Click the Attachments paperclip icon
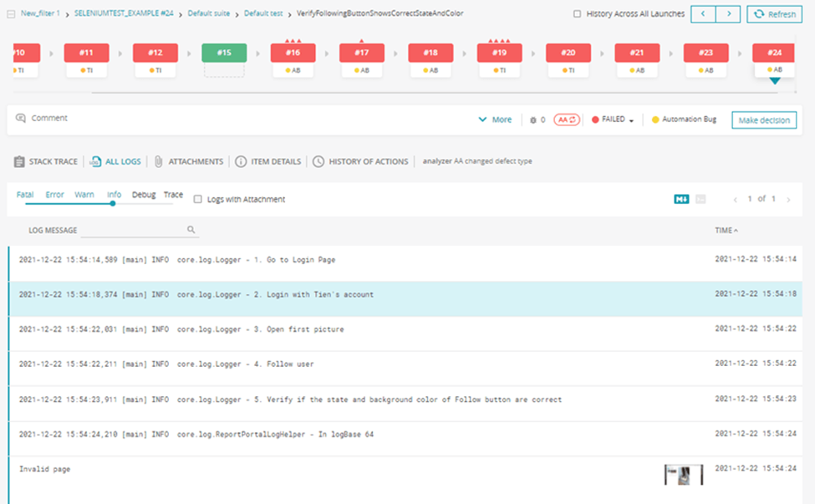815x504 pixels. 157,161
